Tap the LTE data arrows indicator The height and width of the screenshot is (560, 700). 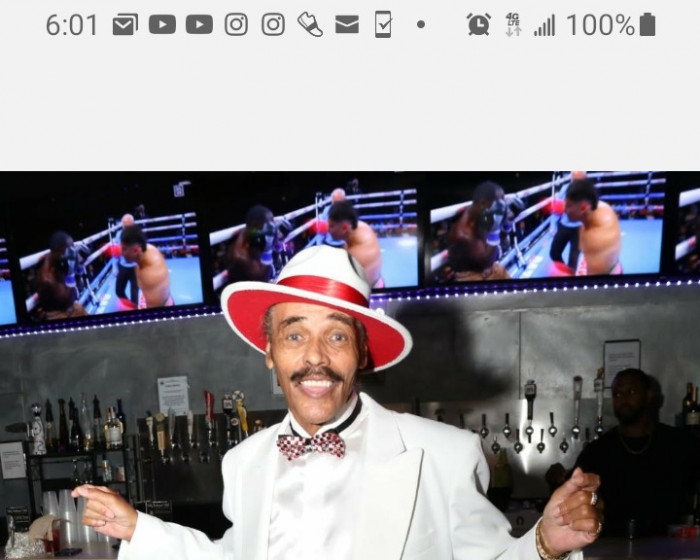[x=513, y=25]
